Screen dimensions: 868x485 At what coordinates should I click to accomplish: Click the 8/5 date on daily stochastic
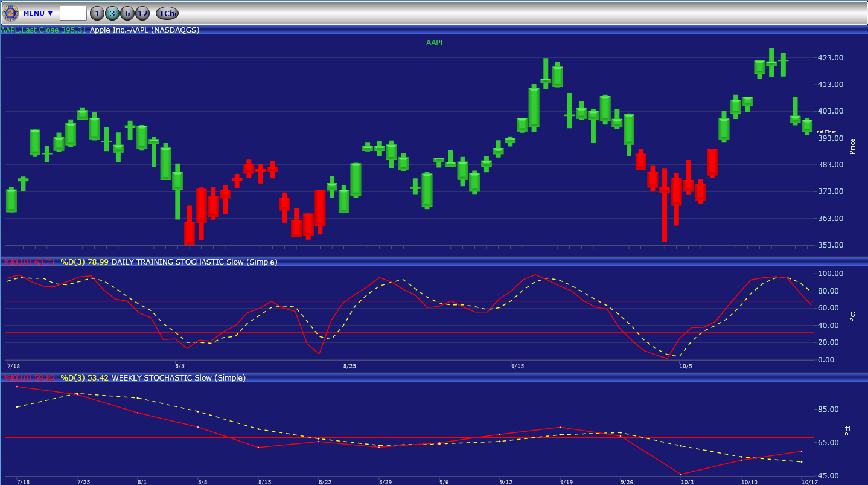(180, 366)
